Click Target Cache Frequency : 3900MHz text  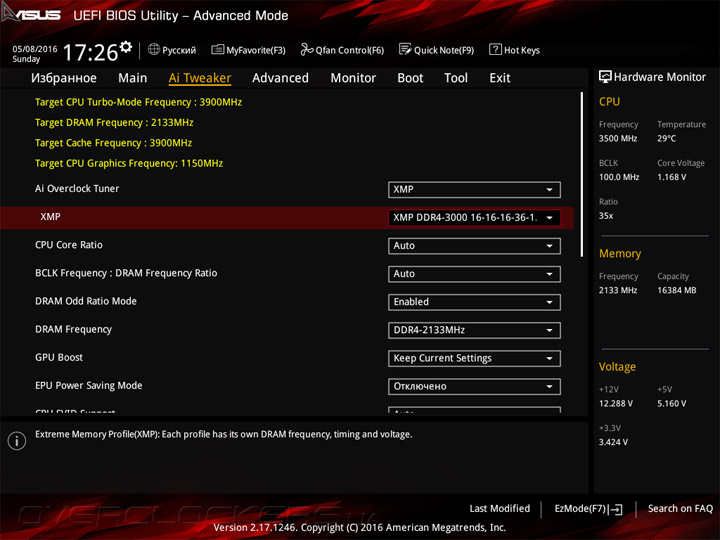point(113,143)
